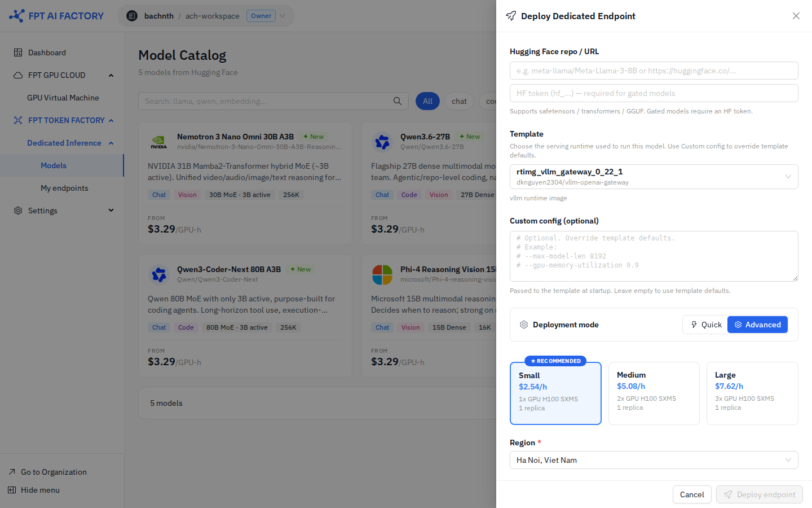This screenshot has height=508, width=812.
Task: Click the RECOMMENDED badge on Small plan
Action: coord(555,361)
